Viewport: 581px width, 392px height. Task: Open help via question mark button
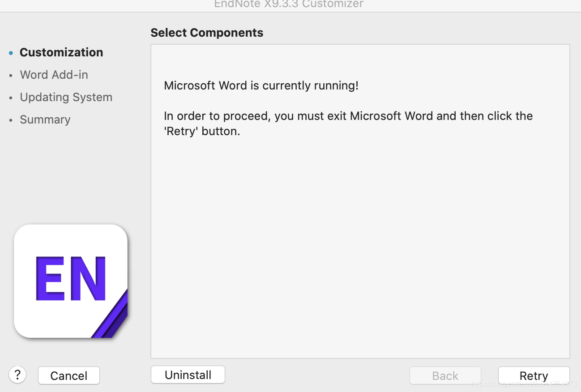click(x=17, y=375)
